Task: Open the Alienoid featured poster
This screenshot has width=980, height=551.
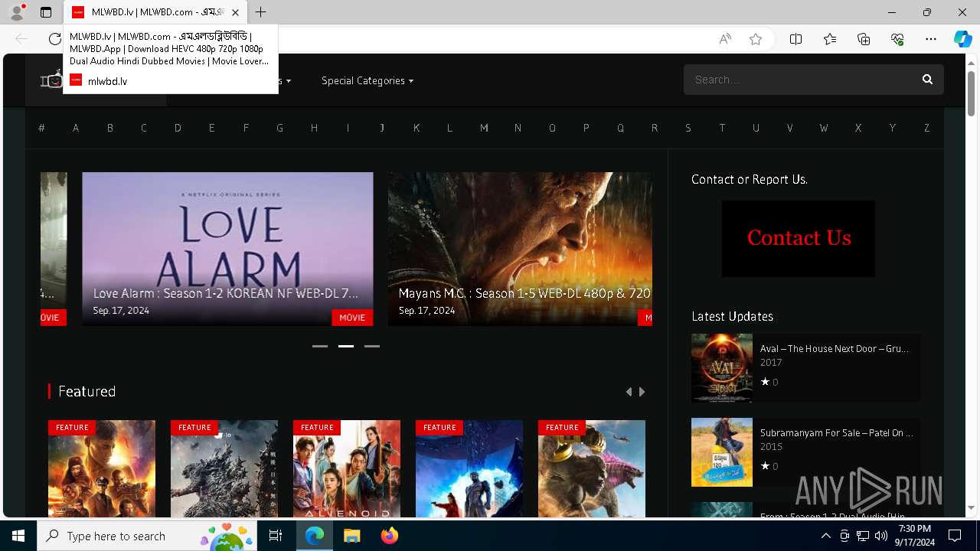Action: [x=347, y=469]
